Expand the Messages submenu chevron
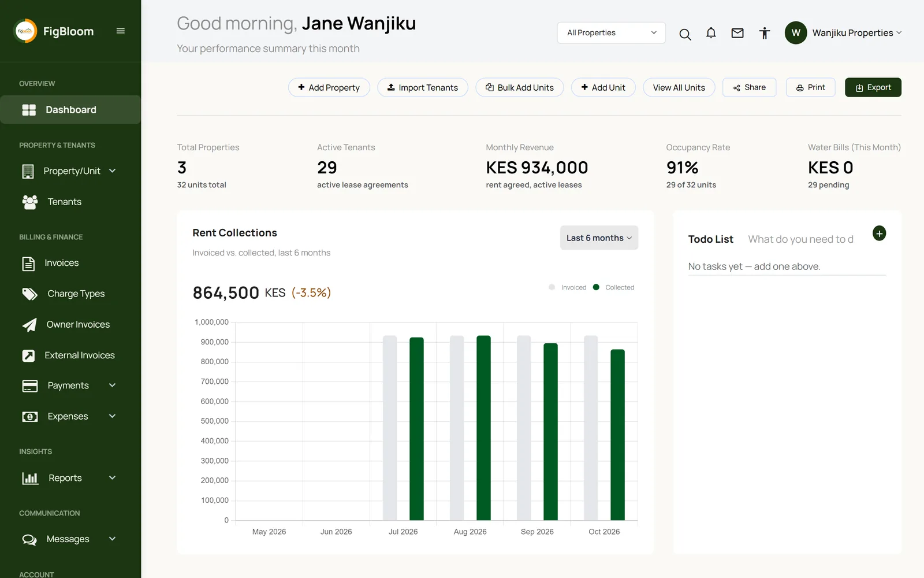Viewport: 924px width, 578px height. pyautogui.click(x=113, y=539)
